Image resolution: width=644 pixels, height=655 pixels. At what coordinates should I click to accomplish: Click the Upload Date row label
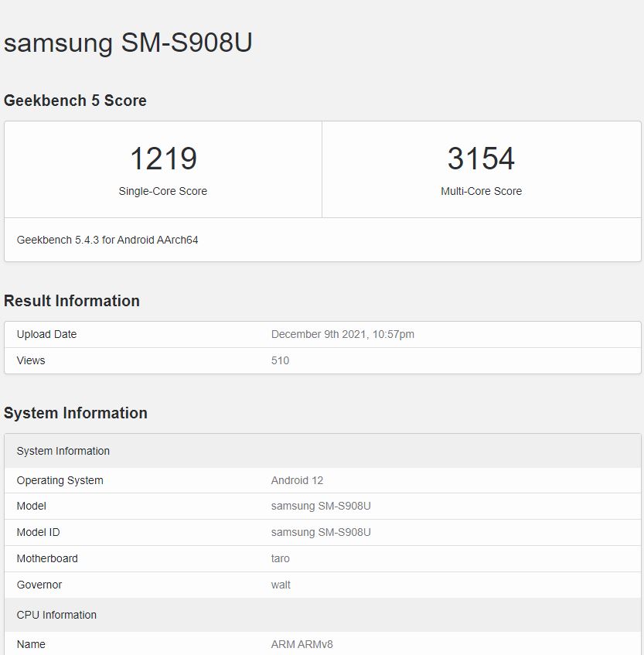46,334
